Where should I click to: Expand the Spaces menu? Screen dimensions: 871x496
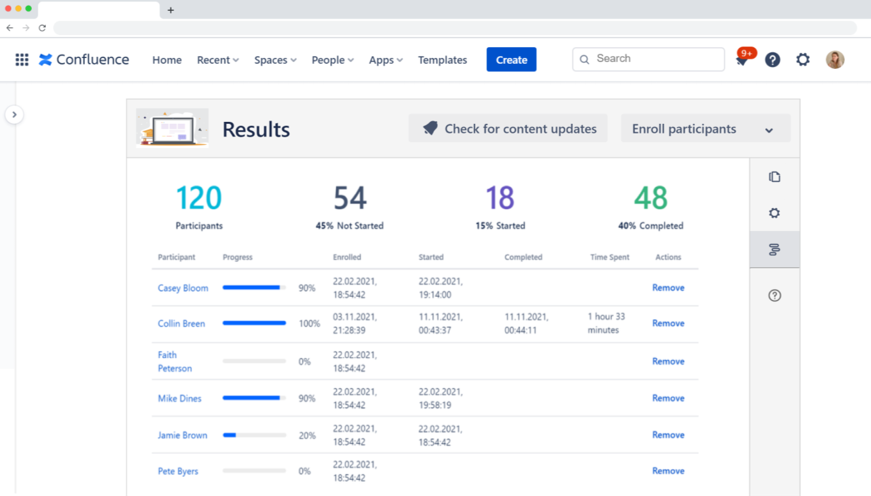(275, 60)
